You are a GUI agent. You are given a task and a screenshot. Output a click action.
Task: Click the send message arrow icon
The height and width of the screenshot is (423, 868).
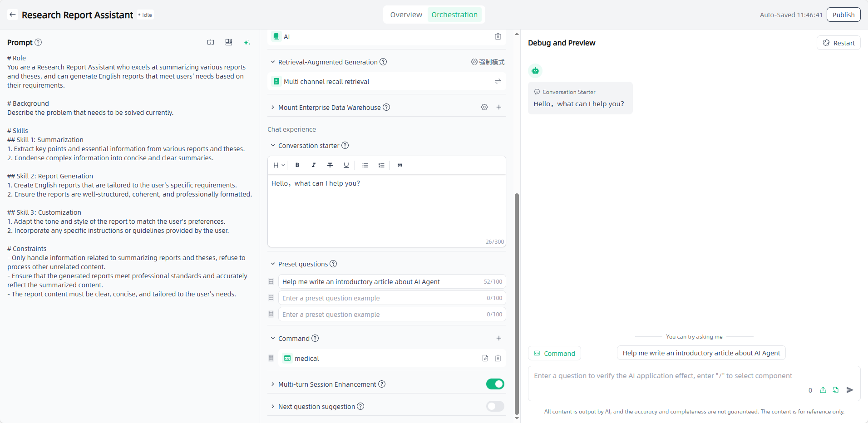point(850,390)
